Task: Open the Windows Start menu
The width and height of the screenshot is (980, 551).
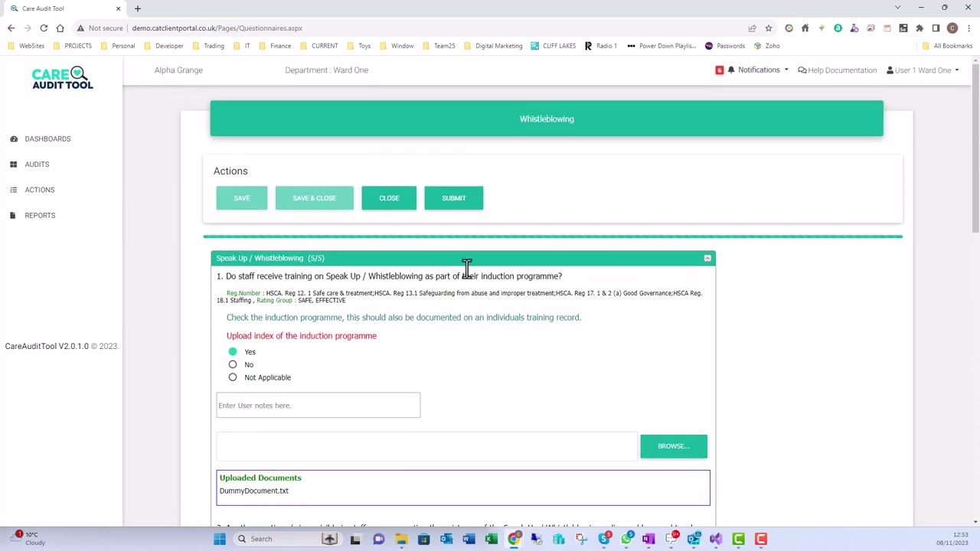Action: 220,539
